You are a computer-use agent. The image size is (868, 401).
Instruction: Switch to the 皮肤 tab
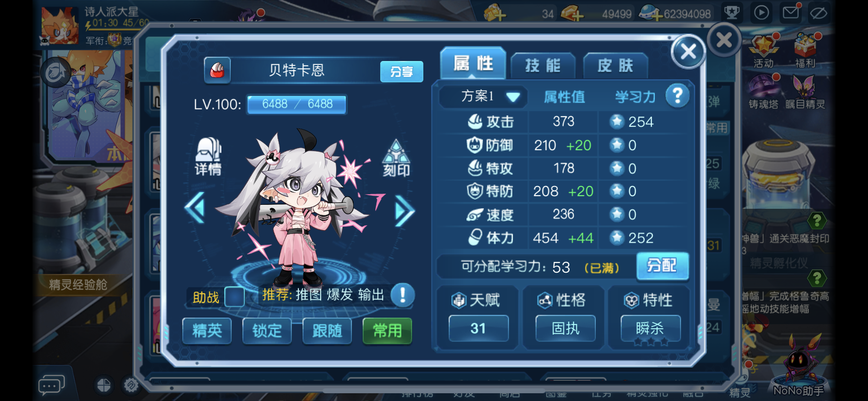615,65
